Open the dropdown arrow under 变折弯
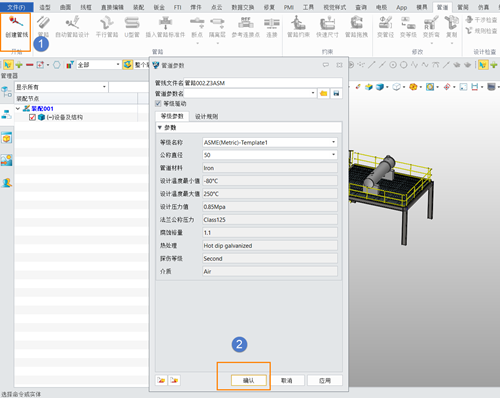The height and width of the screenshot is (398, 500). 431,43
